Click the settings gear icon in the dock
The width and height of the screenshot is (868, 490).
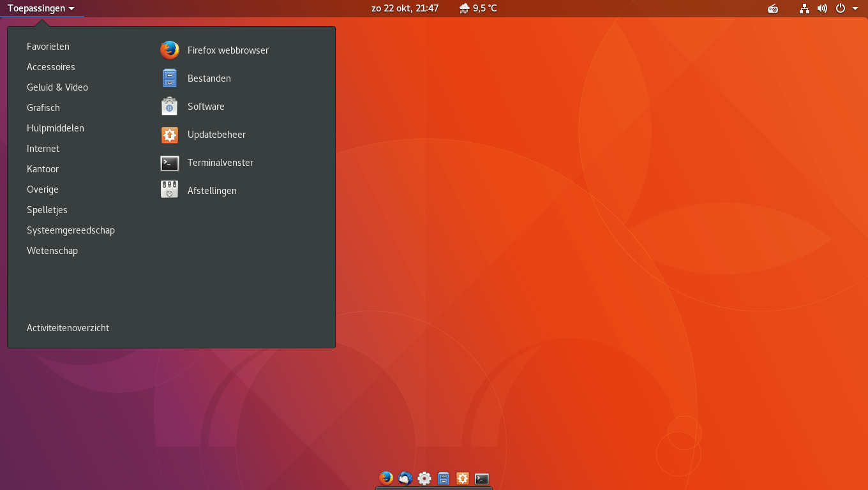click(x=424, y=478)
